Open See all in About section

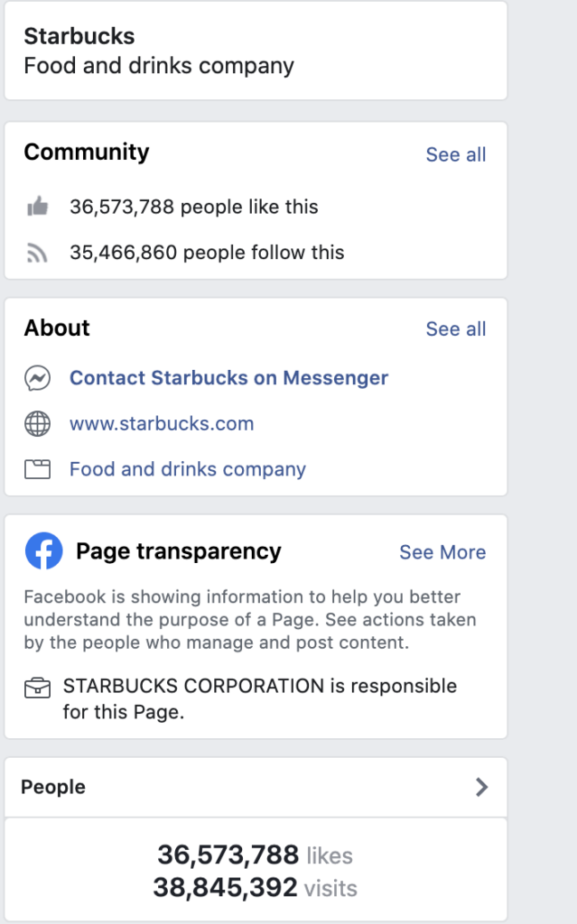[x=456, y=328]
